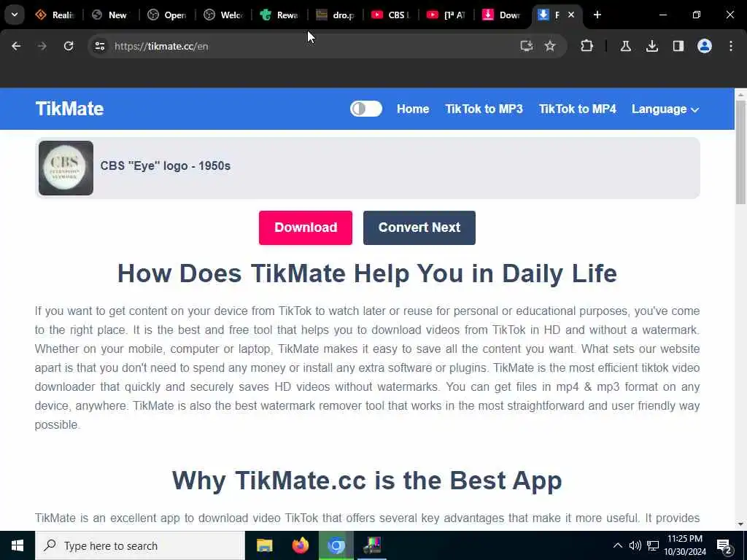Click 'Why TikMate.cc is the Best App' heading
Image resolution: width=747 pixels, height=560 pixels.
(x=367, y=480)
